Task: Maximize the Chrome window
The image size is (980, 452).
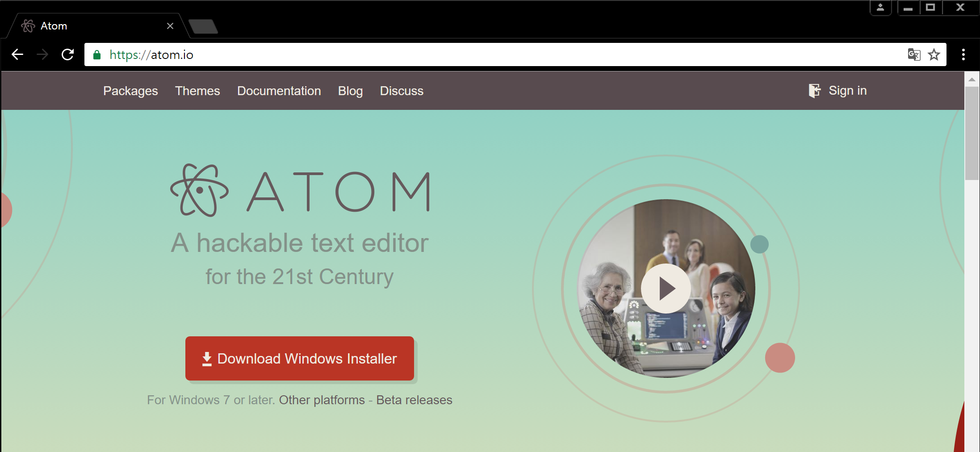Action: (930, 8)
